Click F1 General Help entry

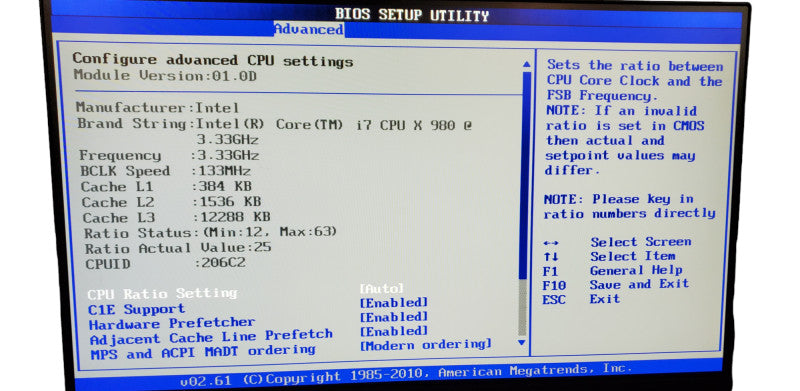[x=613, y=271]
